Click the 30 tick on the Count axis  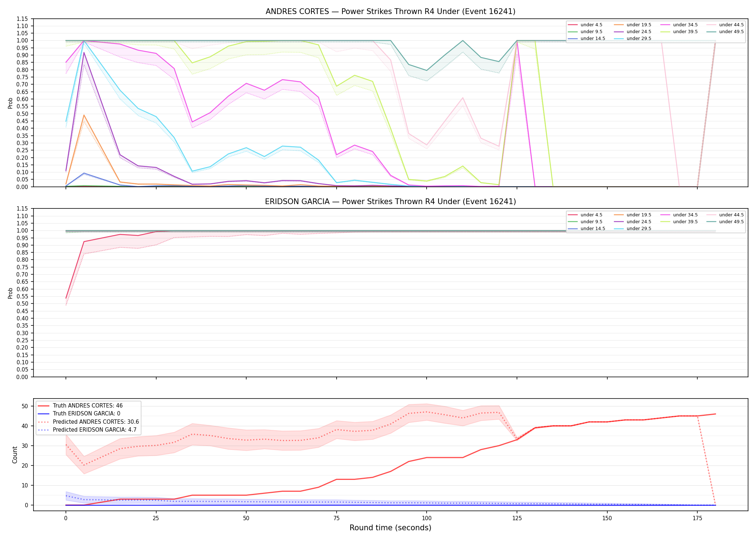[25, 446]
